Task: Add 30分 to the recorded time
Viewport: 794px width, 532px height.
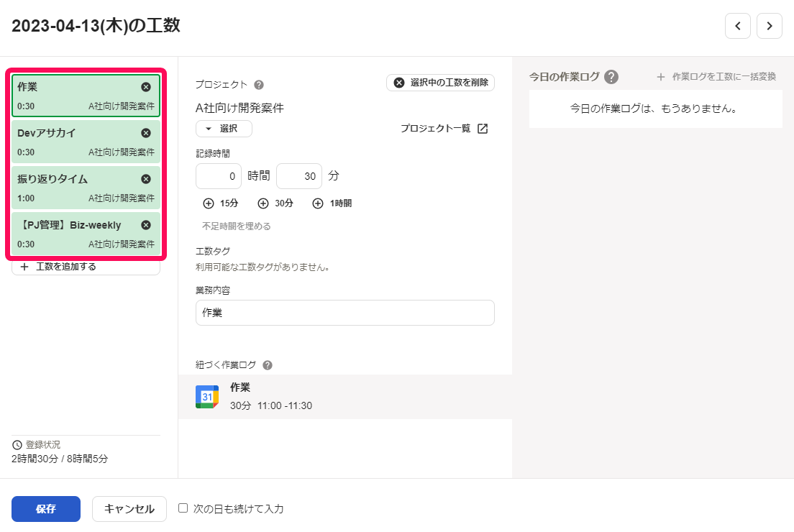Action: click(275, 203)
